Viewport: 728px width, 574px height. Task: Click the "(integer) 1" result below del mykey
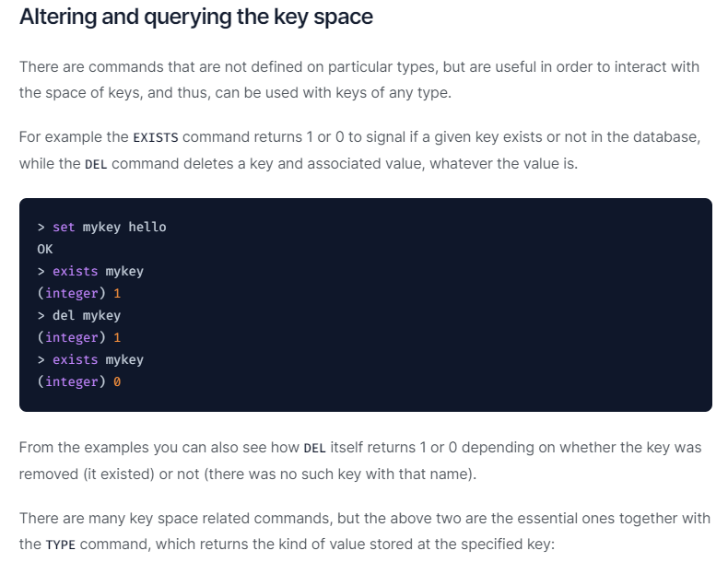[79, 337]
